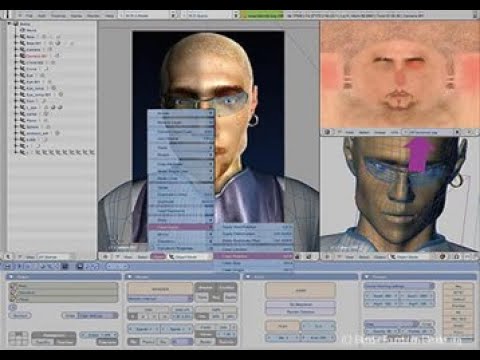Toggle the MBLUR button in Render panel
Screen dimensions: 480x360
[x=182, y=309]
